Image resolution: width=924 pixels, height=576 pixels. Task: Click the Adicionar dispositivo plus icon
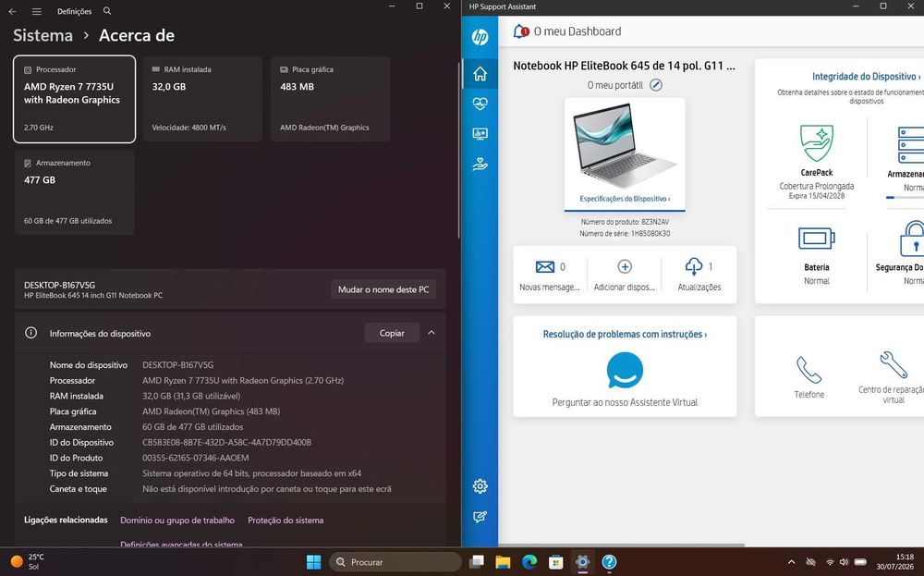click(625, 266)
